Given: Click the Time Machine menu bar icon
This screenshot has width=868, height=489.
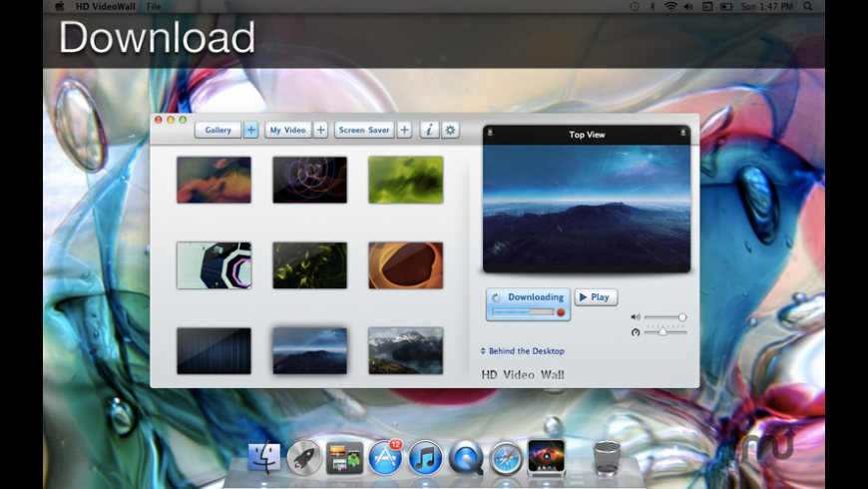Looking at the screenshot, I should tap(635, 7).
